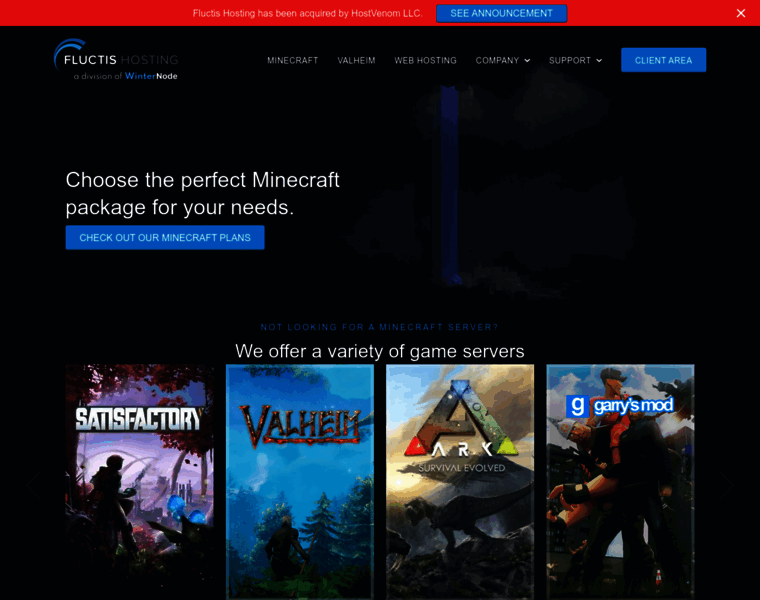This screenshot has width=760, height=600.
Task: Open the Fluctis Hosting logo homepage link
Action: (x=116, y=60)
